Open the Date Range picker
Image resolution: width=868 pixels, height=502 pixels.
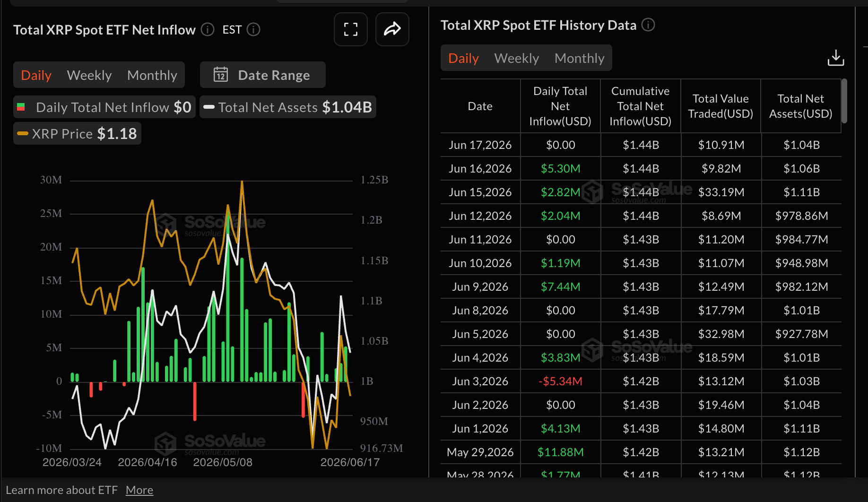pyautogui.click(x=263, y=75)
